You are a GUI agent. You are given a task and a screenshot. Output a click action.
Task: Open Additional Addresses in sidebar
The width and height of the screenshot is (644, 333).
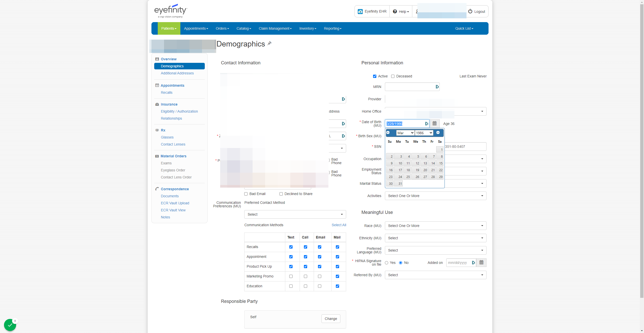tap(177, 73)
